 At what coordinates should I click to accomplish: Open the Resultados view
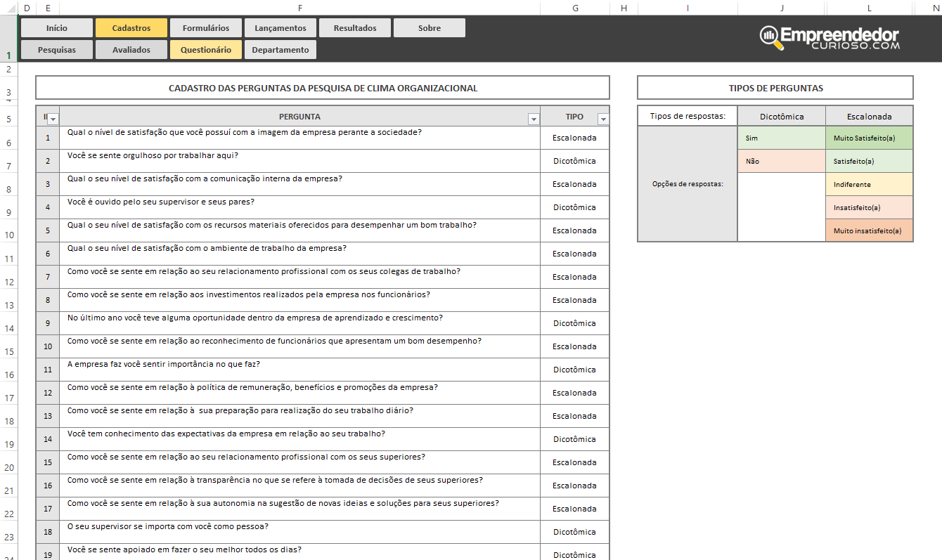point(355,27)
